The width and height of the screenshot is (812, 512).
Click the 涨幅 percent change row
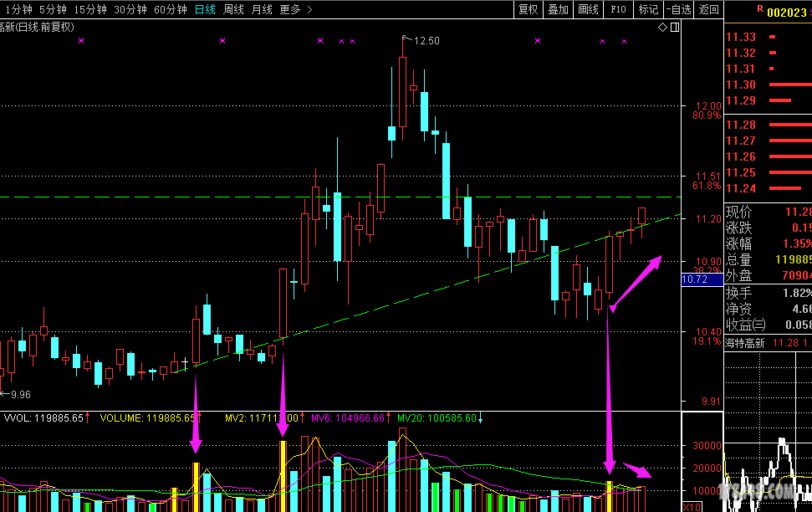click(768, 243)
